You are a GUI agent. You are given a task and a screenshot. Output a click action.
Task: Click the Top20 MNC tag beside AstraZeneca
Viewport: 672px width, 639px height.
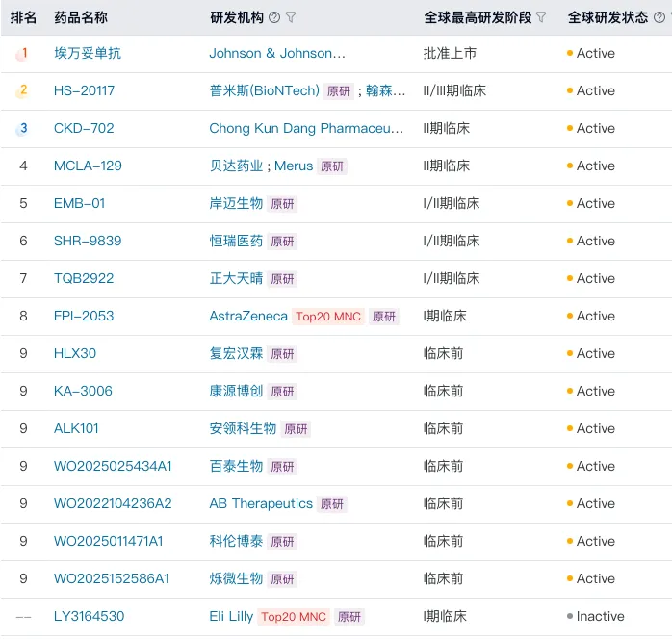328,317
